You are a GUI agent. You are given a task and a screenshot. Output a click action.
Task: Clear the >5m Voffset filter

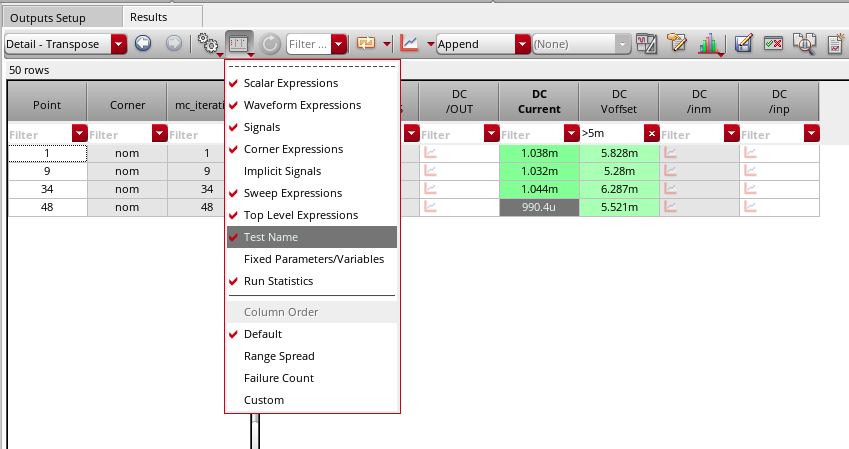[x=651, y=134]
